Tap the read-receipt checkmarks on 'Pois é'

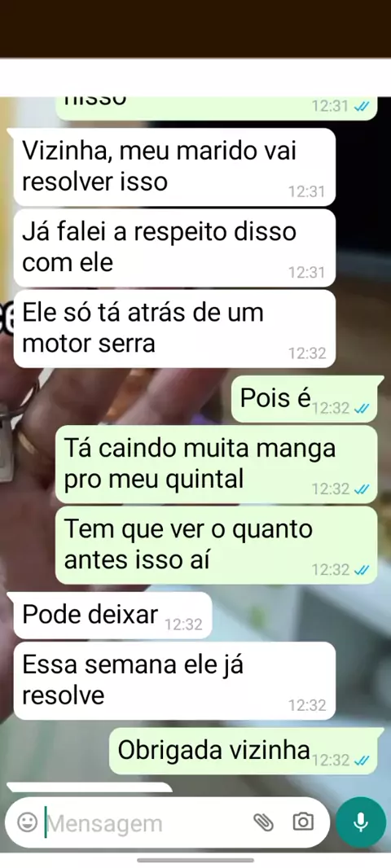(x=361, y=409)
